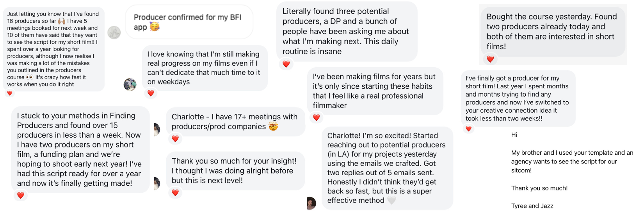
Task: Click heart below the 'I love knowing' message
Action: (x=151, y=93)
